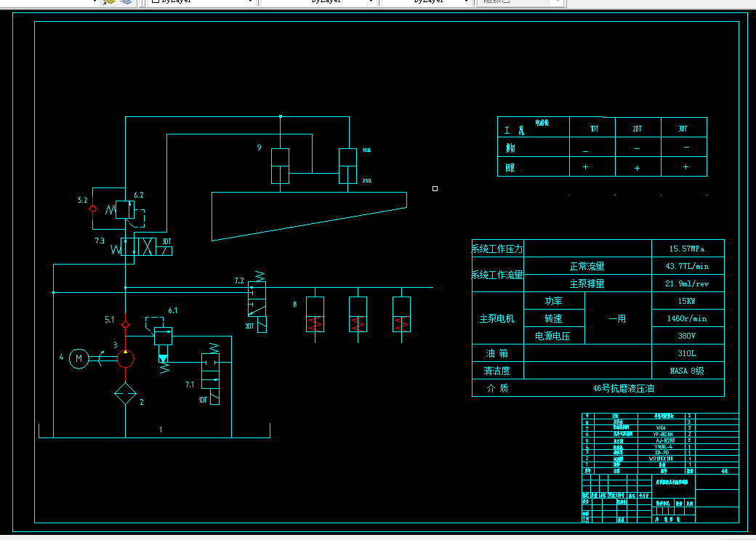Click the '主泵电机' row label
The image size is (756, 540).
497,318
